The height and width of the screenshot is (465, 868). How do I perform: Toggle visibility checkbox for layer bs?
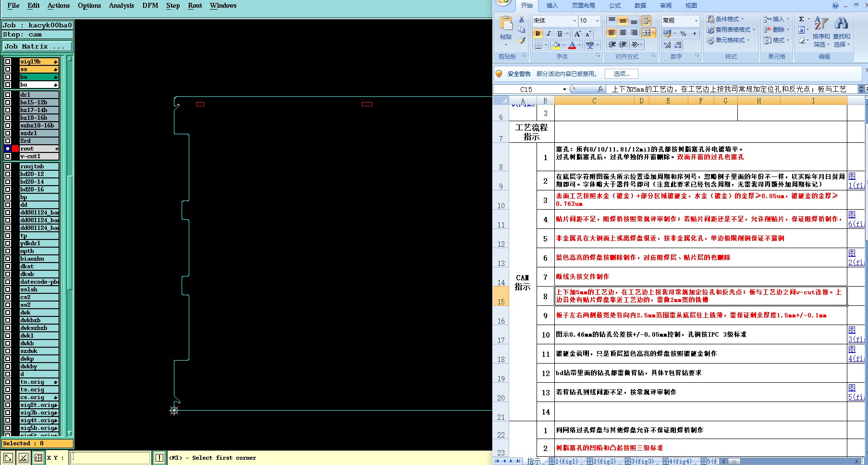[8, 77]
